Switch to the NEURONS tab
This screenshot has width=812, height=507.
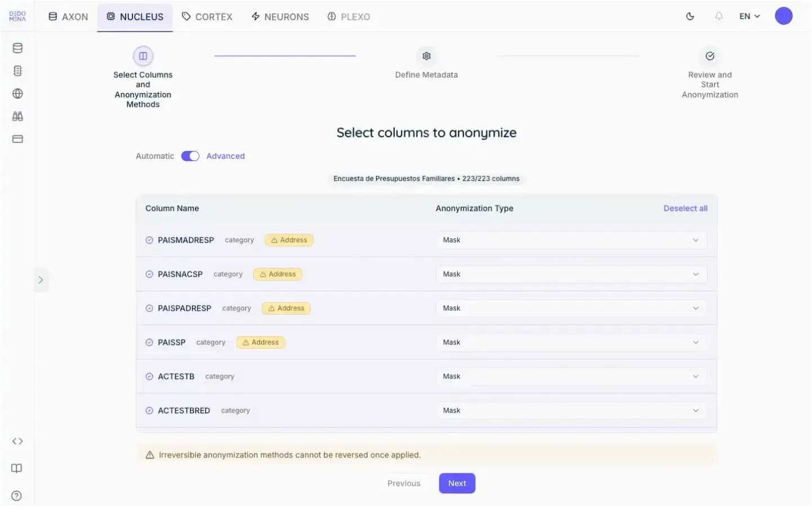pos(280,17)
